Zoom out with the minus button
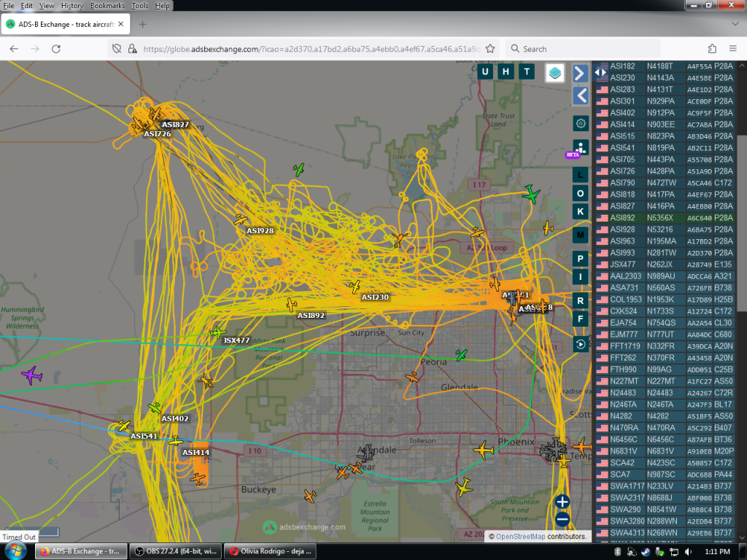 562,519
